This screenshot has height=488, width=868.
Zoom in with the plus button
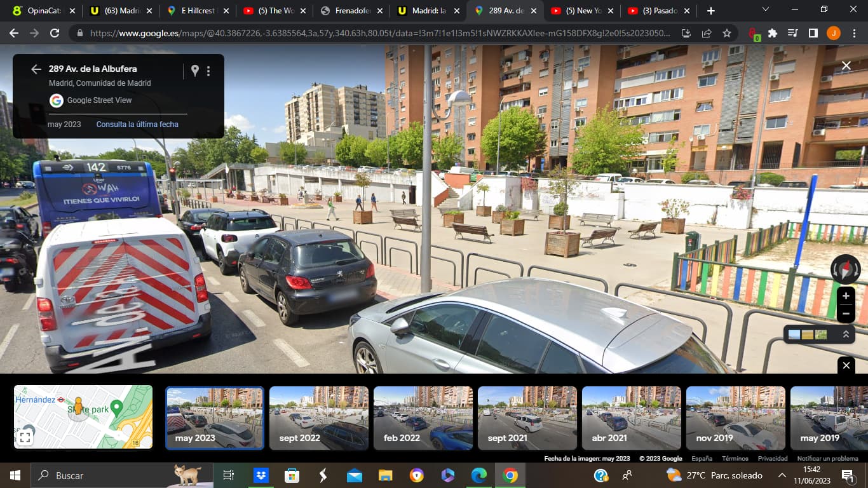point(846,296)
